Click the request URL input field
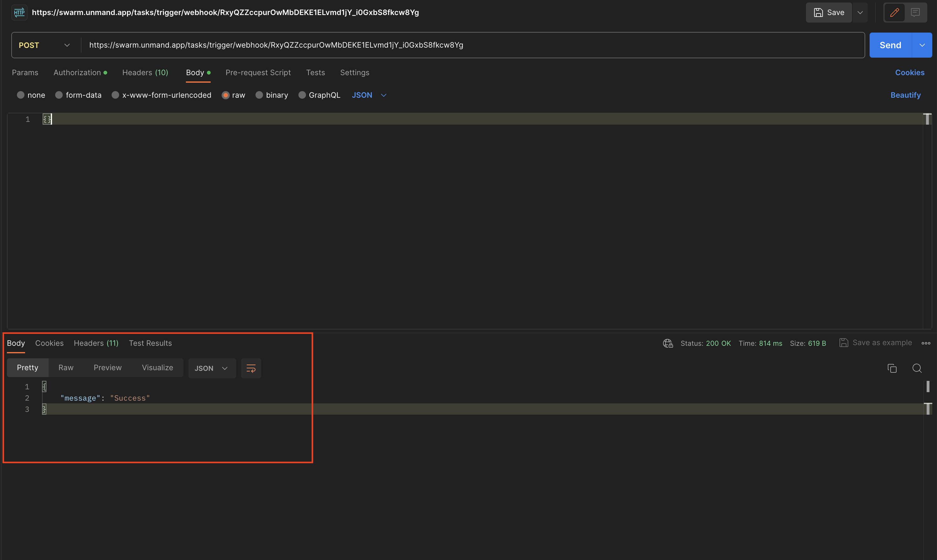This screenshot has width=937, height=560. tap(472, 45)
